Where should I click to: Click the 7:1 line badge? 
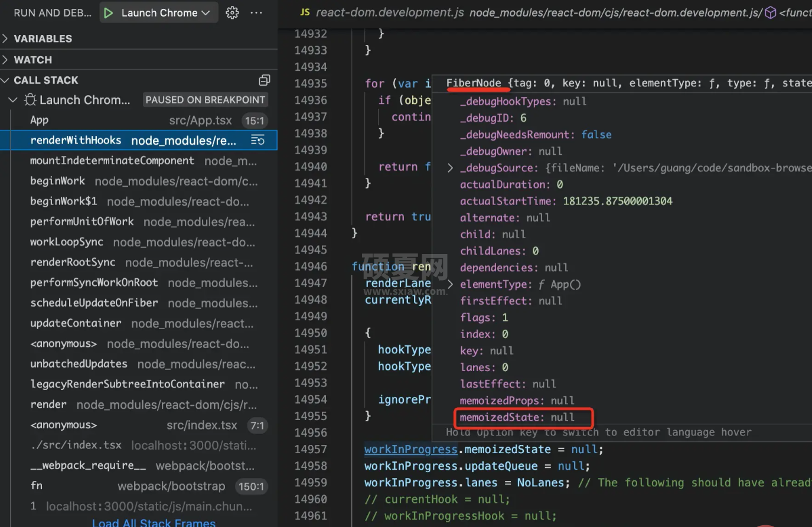point(257,425)
